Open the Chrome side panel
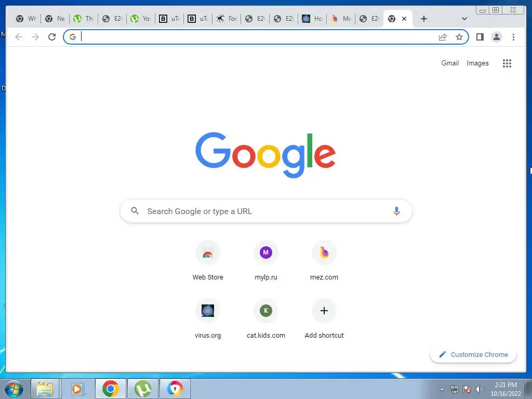 click(x=480, y=37)
